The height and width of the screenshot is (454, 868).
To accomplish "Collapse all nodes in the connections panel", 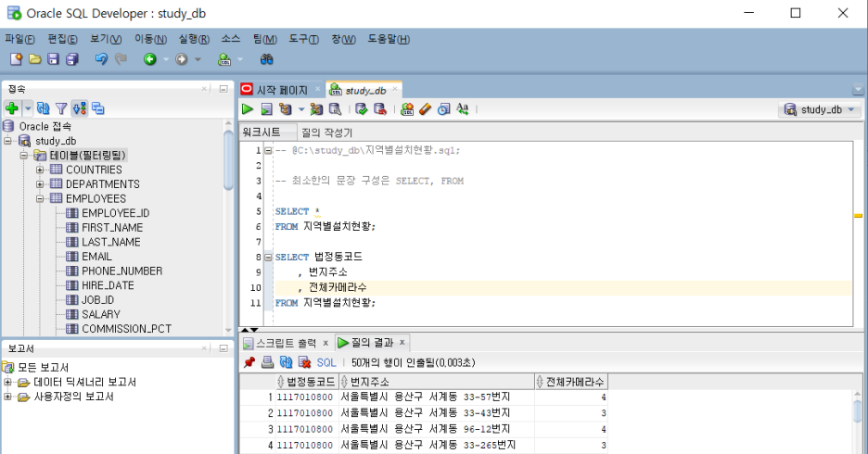I will (x=98, y=108).
